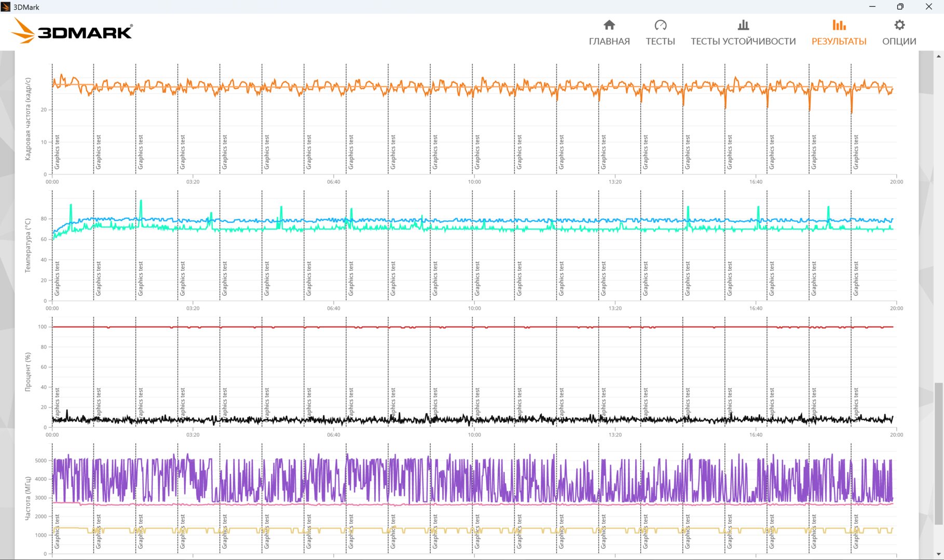Click the first Graphics test marker in frame rate chart
This screenshot has height=560, width=944.
click(x=57, y=152)
